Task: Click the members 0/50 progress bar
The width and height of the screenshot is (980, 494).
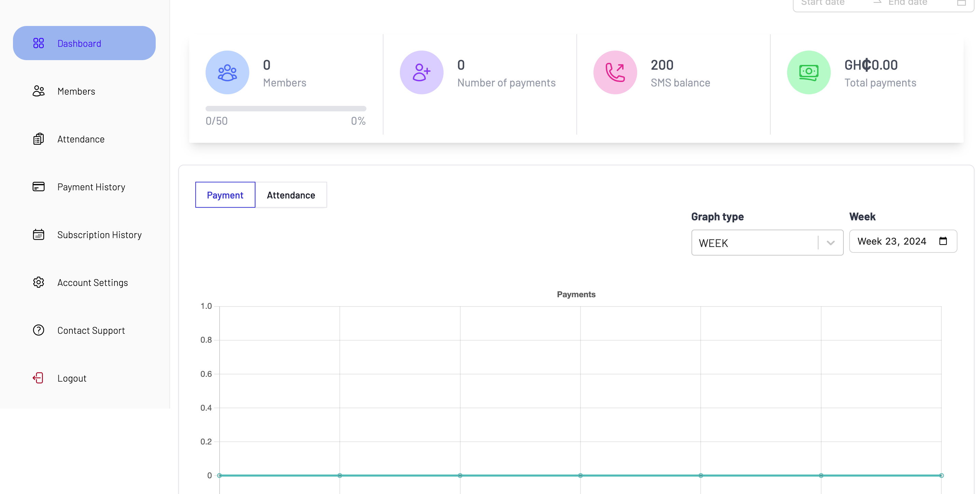Action: [x=286, y=109]
